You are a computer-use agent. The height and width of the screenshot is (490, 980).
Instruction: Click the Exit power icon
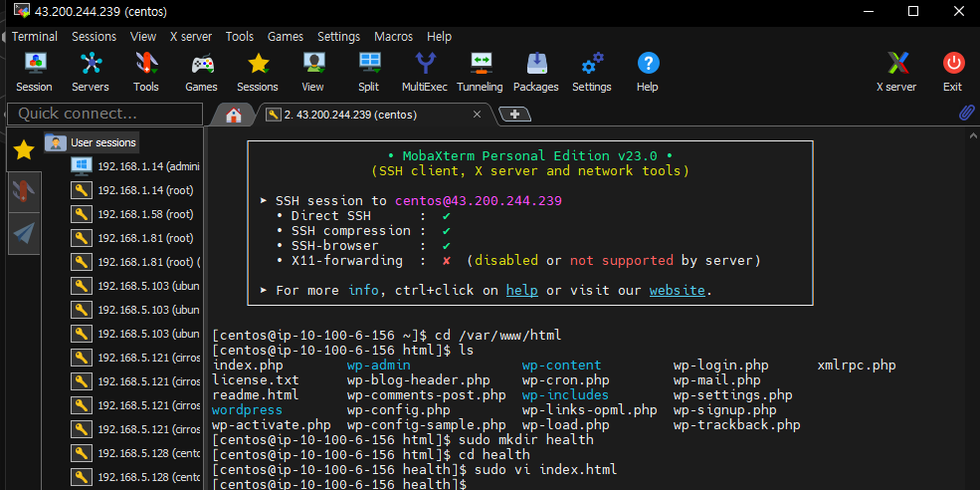click(952, 72)
